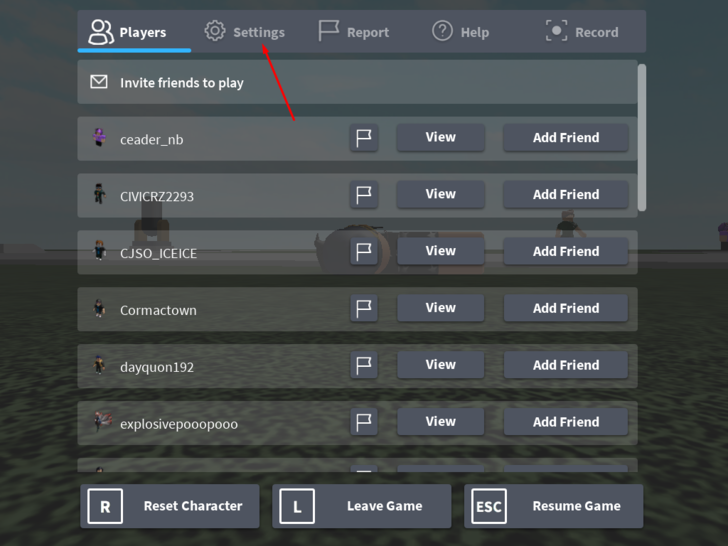Select the ceader_nb player name
The image size is (728, 546).
(151, 140)
